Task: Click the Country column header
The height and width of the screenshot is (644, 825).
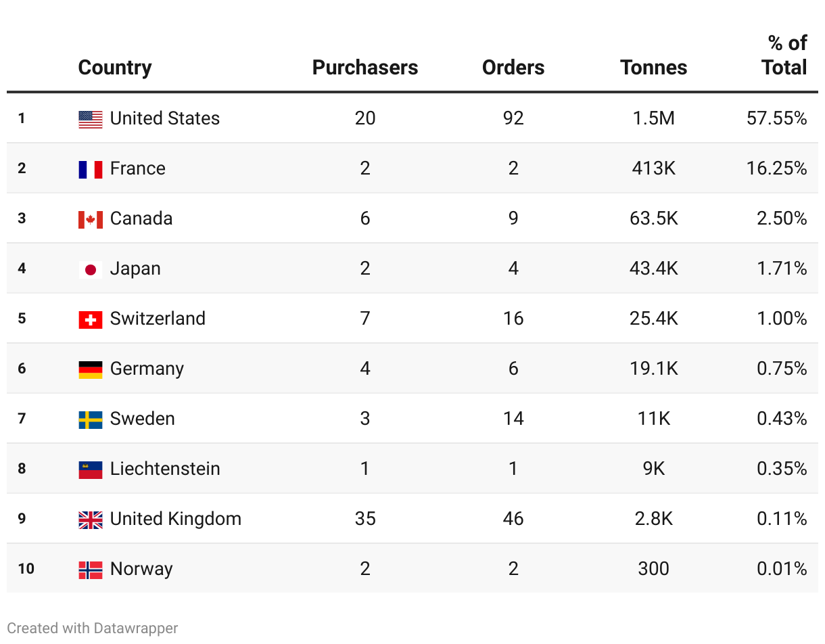Action: coord(115,68)
